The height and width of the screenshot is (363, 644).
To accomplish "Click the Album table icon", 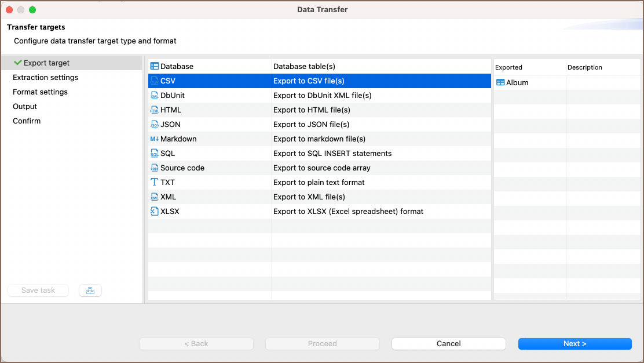I will point(500,82).
